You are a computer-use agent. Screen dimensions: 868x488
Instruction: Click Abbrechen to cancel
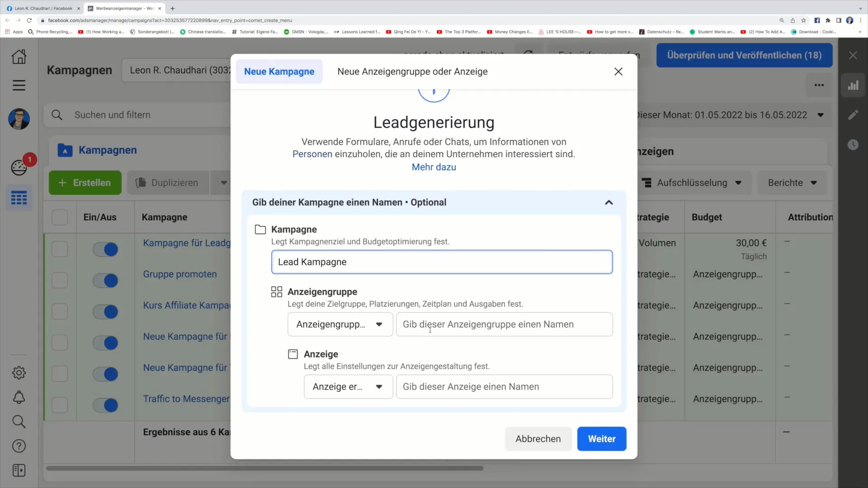pyautogui.click(x=538, y=439)
